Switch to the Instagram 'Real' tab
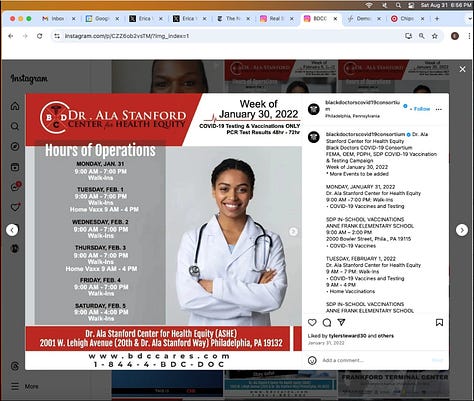 pyautogui.click(x=276, y=19)
